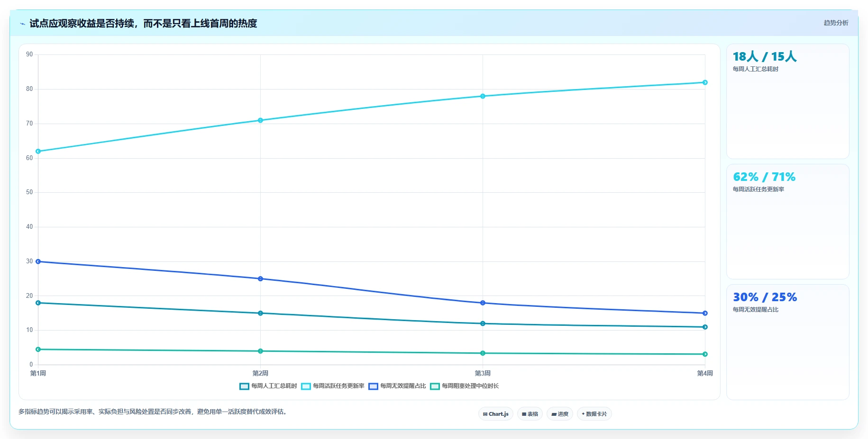Click the small trend icon beside the title
This screenshot has width=868, height=439.
pos(22,24)
